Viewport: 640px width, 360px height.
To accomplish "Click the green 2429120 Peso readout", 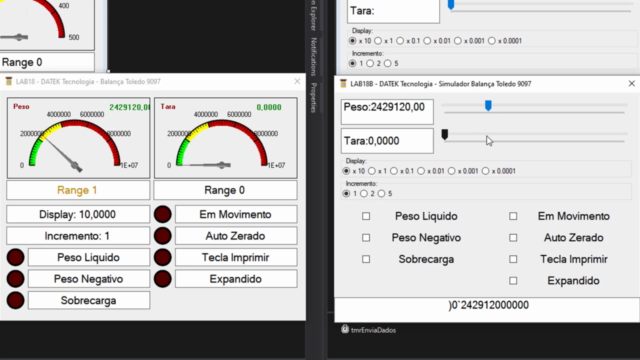I will pos(129,107).
